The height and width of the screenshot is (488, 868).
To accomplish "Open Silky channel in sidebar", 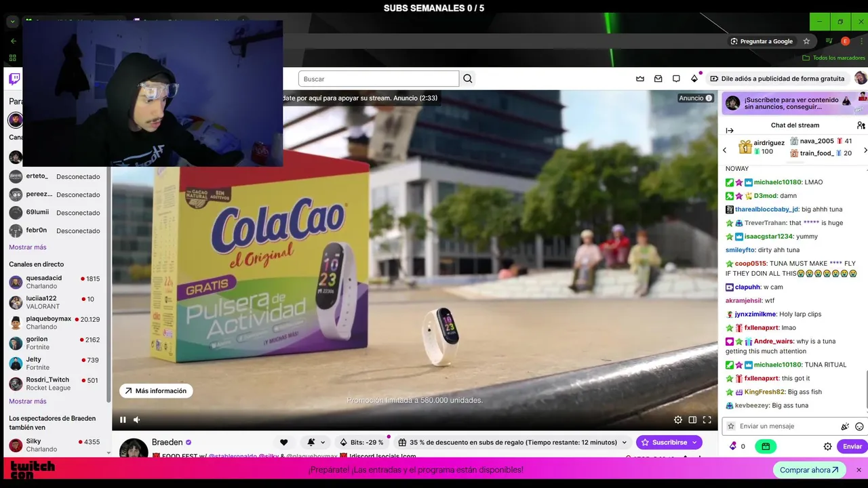I will (x=54, y=445).
